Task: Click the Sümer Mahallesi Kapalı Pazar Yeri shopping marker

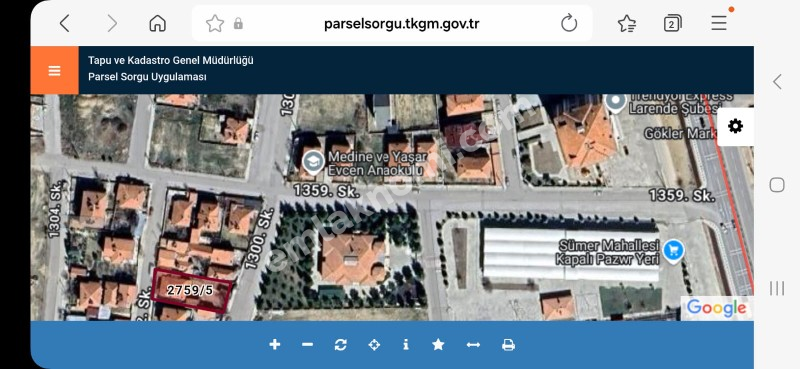Action: coord(673,251)
